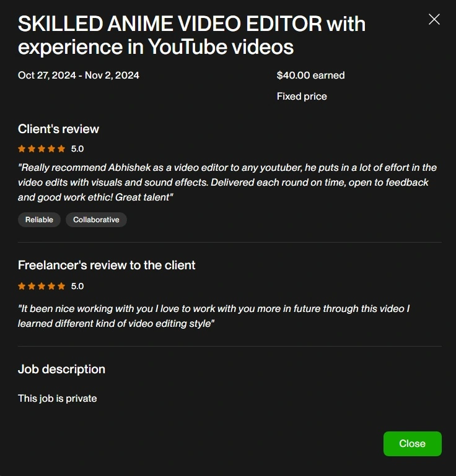The image size is (456, 476).
Task: Click the Client's review heading
Action: coord(58,129)
